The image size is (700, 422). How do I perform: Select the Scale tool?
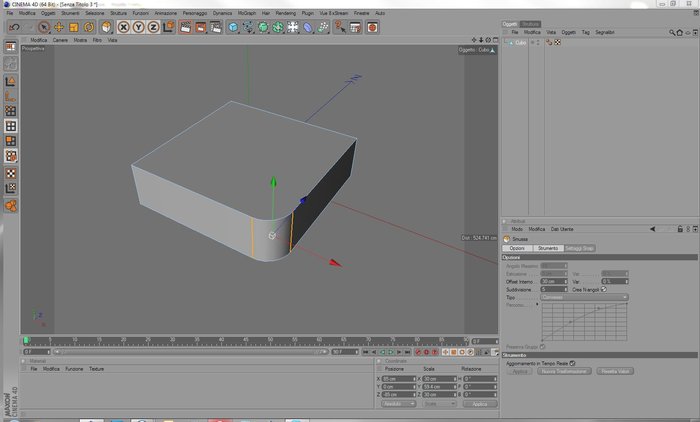click(x=74, y=27)
